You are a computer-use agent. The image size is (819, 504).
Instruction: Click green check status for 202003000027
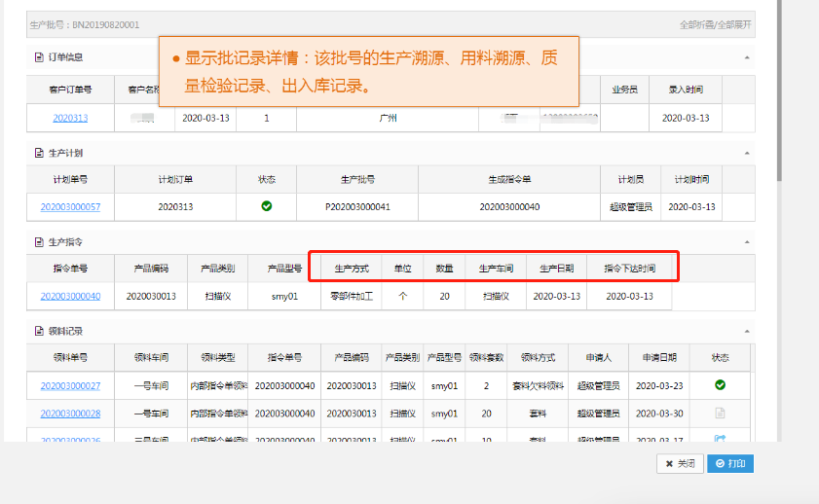point(720,385)
